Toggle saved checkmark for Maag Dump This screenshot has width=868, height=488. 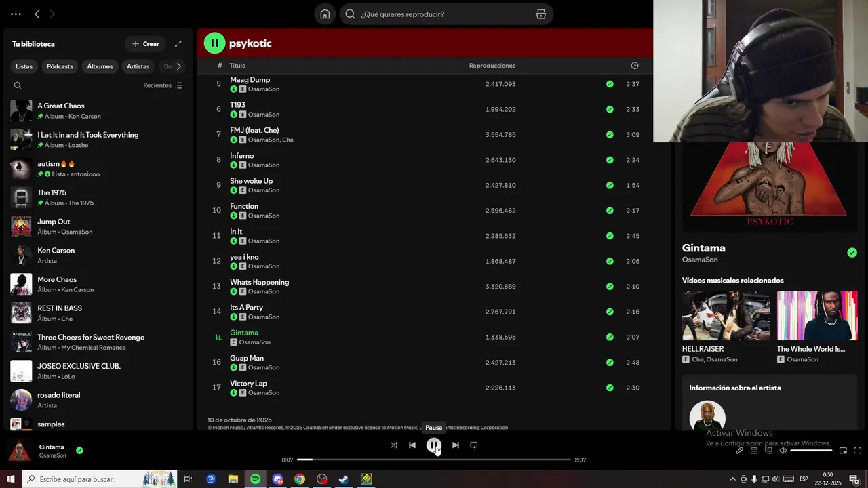coord(610,84)
